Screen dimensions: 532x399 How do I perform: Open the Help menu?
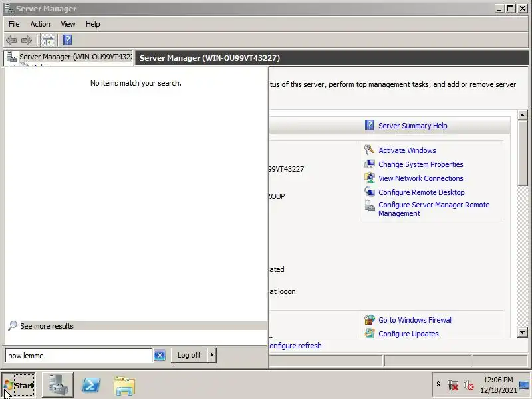[x=92, y=24]
